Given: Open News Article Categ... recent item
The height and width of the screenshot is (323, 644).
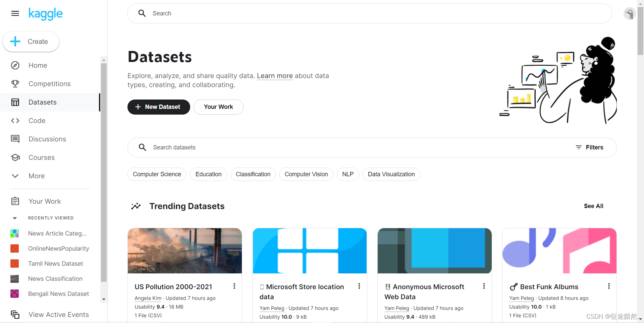Looking at the screenshot, I should pyautogui.click(x=50, y=233).
